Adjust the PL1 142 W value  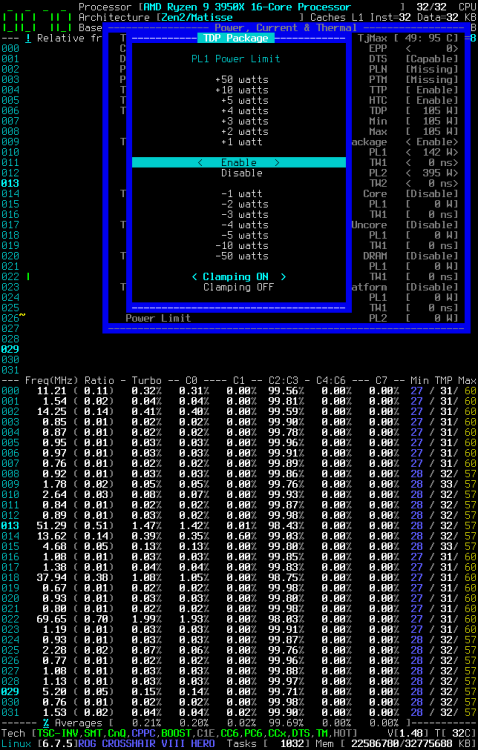coord(432,153)
